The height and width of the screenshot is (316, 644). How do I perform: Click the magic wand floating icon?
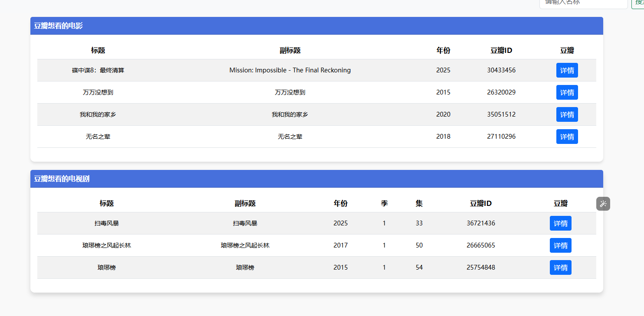coord(603,204)
